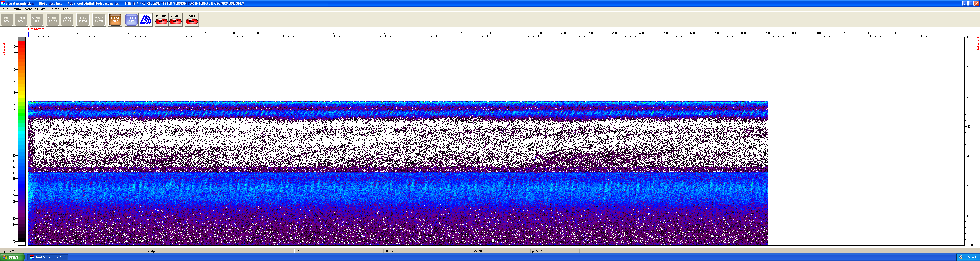Select Visual Acquisition taskbar item
The width and height of the screenshot is (980, 261).
[47, 257]
